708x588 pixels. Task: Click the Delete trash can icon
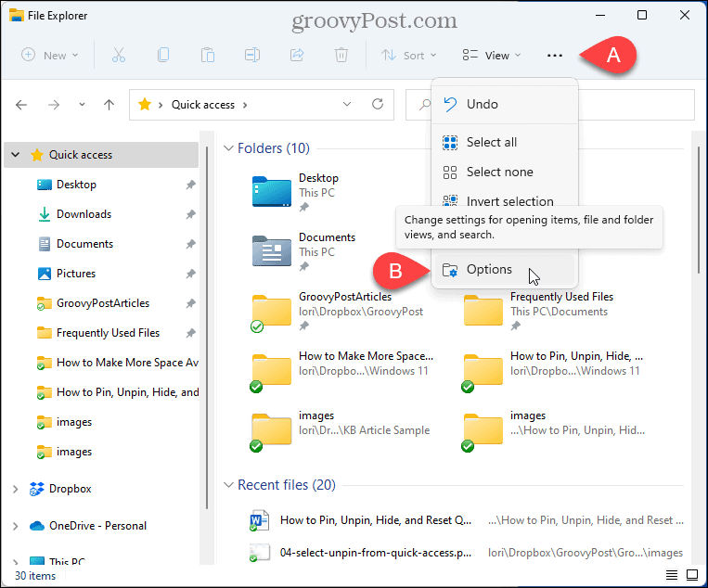[x=341, y=55]
